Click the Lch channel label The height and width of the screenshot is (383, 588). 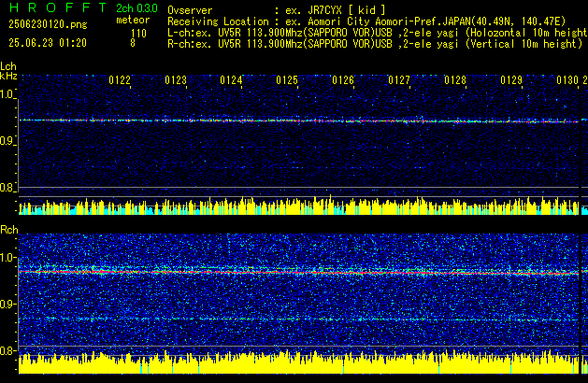8,66
